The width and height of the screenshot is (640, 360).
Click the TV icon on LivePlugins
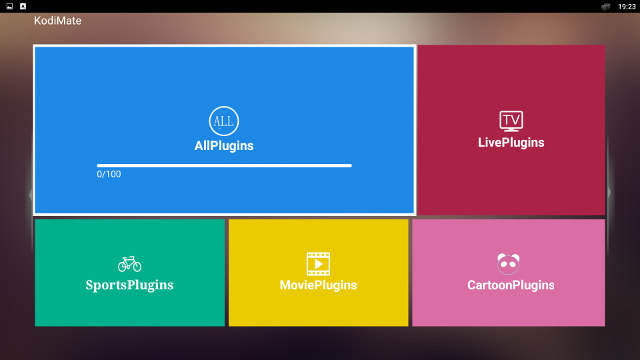point(511,121)
